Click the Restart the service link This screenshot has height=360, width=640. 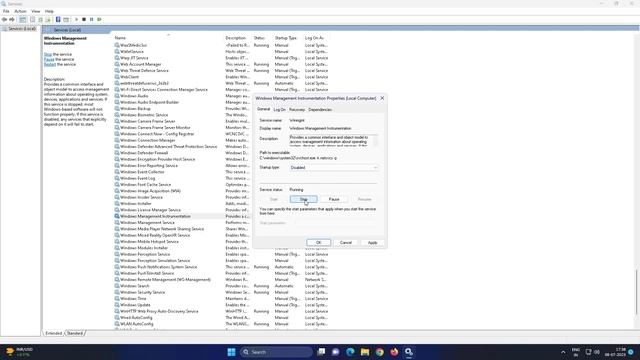click(50, 64)
